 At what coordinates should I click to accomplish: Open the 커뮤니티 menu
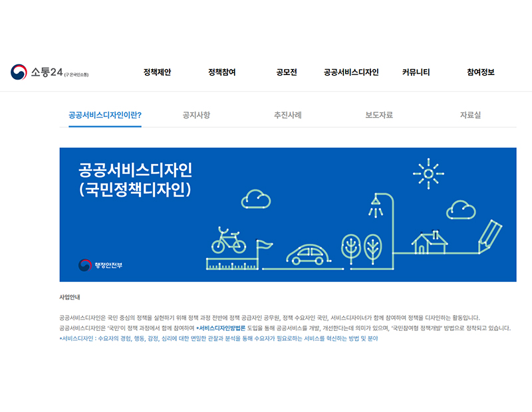(416, 72)
